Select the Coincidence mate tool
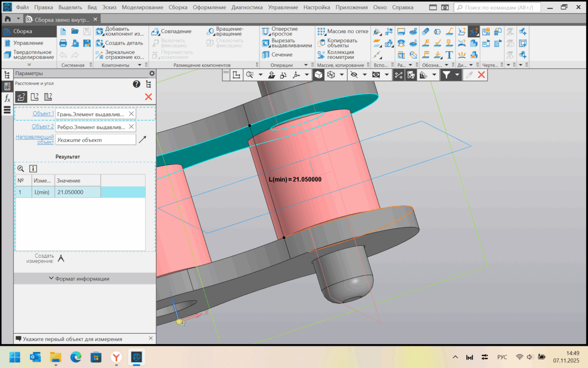 point(176,31)
